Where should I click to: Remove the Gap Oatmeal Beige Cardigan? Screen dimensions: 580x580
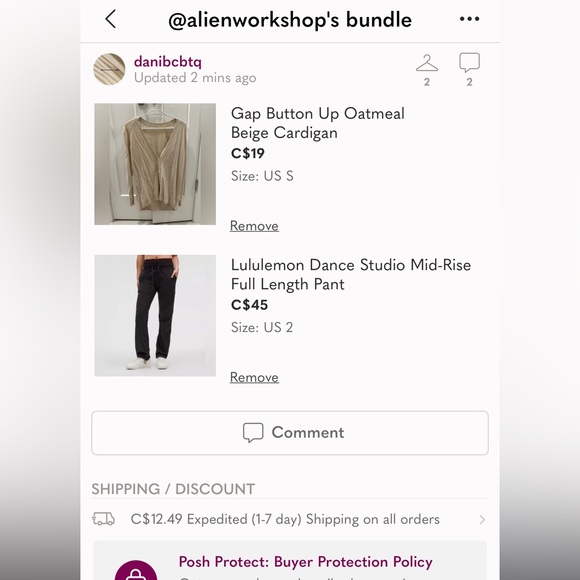click(254, 226)
